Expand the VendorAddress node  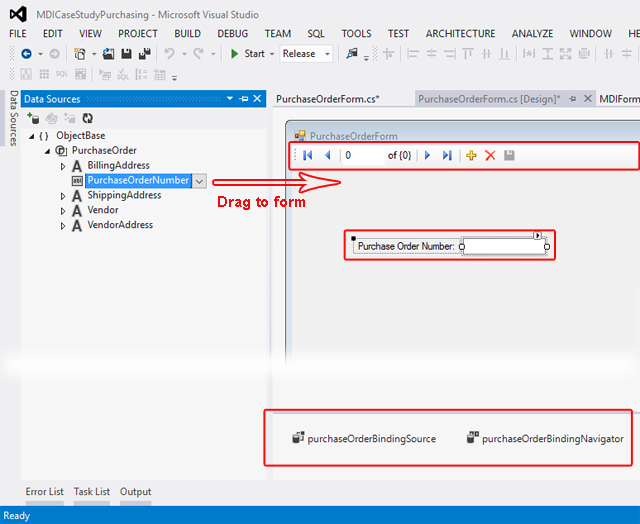(x=63, y=226)
